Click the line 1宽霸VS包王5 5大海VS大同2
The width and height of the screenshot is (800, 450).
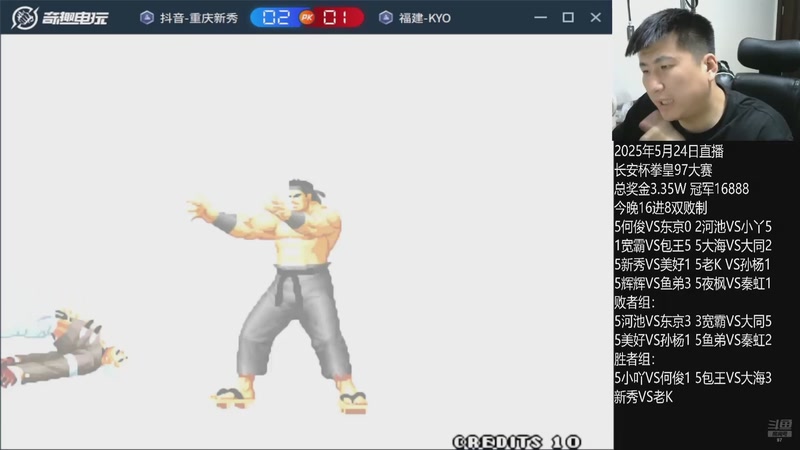(x=693, y=245)
